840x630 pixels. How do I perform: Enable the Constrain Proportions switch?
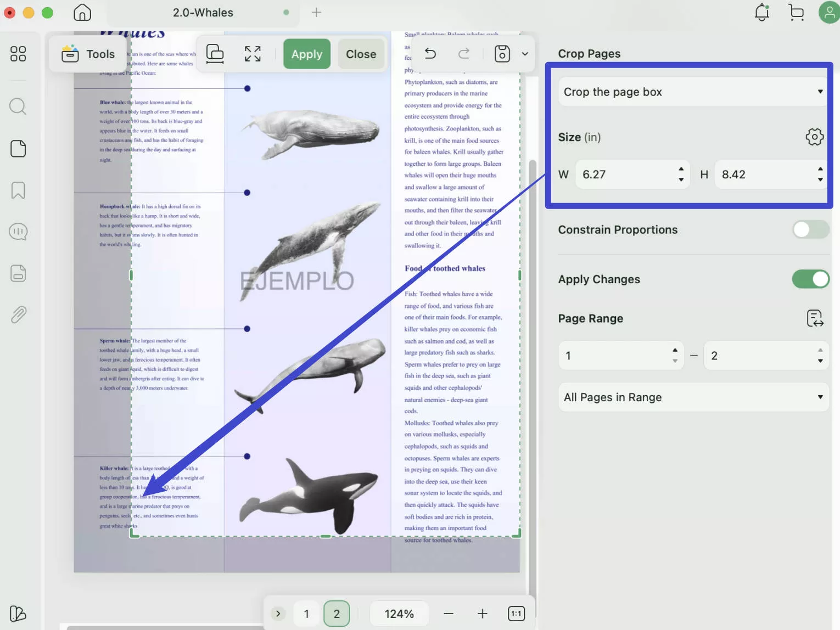(x=810, y=229)
